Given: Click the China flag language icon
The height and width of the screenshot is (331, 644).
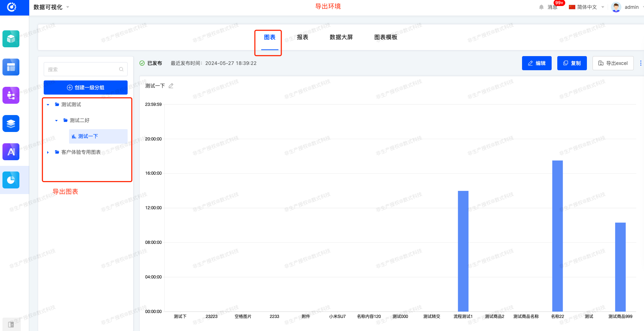Looking at the screenshot, I should point(572,7).
